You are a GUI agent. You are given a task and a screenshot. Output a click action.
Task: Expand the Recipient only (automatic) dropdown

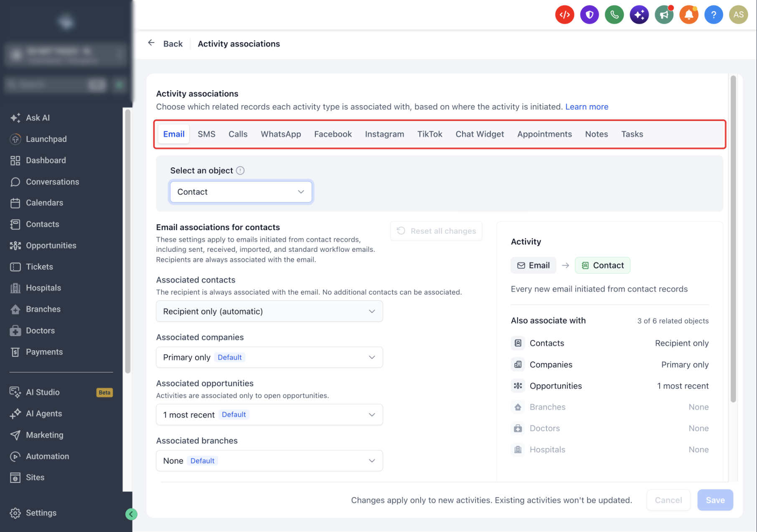coord(269,311)
